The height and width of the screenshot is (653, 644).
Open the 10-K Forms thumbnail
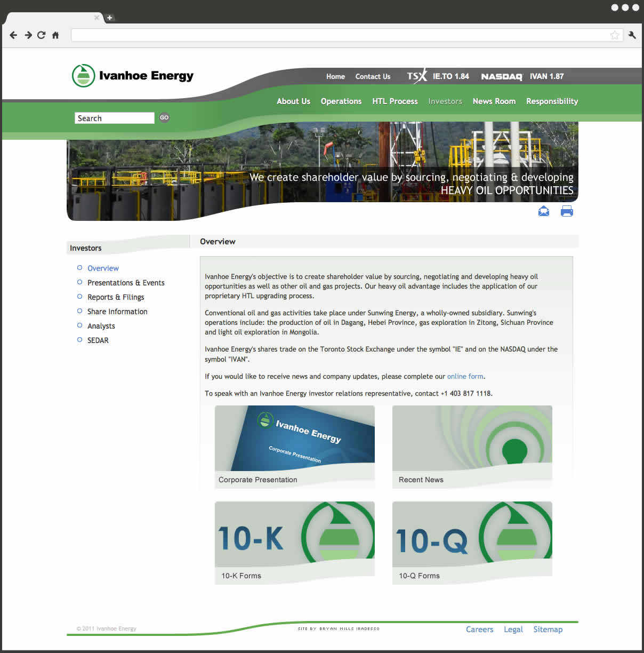click(x=294, y=541)
